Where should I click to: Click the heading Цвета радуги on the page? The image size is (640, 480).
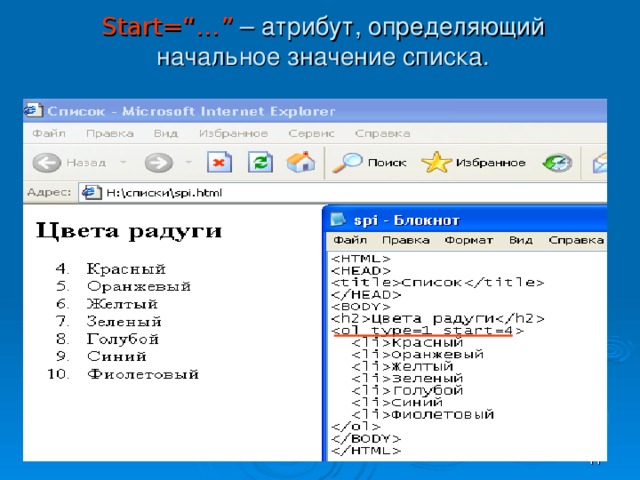[x=129, y=231]
